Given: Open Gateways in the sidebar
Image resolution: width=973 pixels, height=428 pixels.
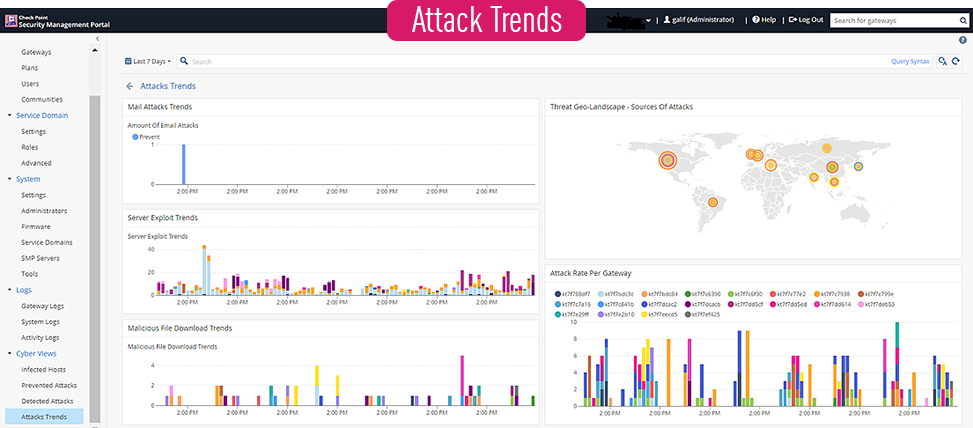Looking at the screenshot, I should 36,52.
